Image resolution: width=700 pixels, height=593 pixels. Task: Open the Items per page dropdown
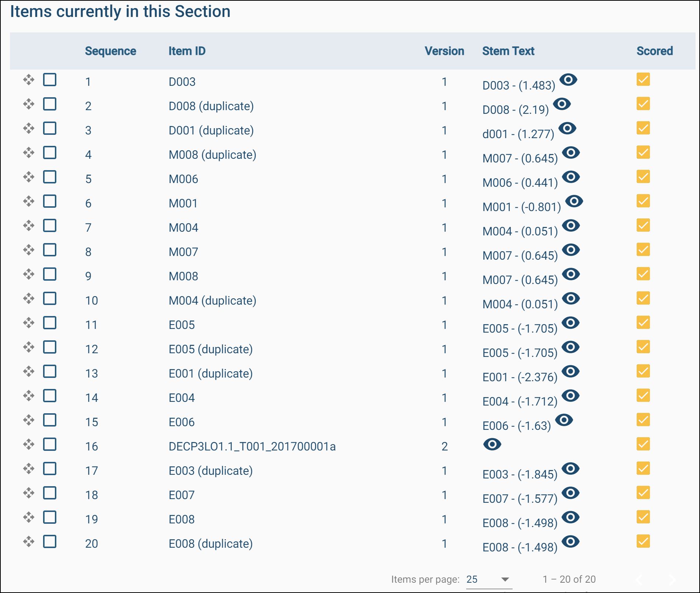point(488,579)
